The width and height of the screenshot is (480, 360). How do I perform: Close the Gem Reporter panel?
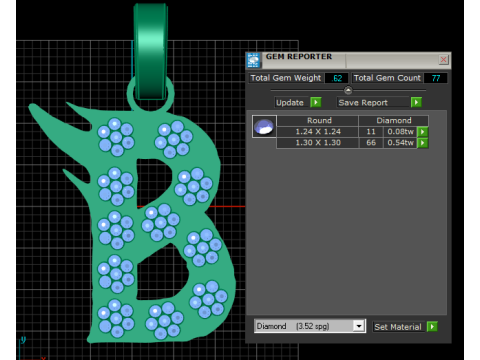pos(443,60)
